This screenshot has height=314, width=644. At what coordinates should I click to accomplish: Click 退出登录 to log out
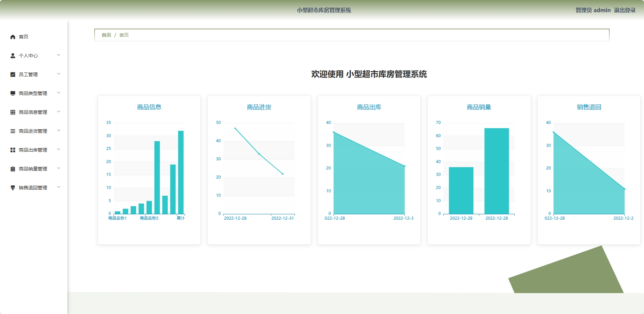[624, 10]
